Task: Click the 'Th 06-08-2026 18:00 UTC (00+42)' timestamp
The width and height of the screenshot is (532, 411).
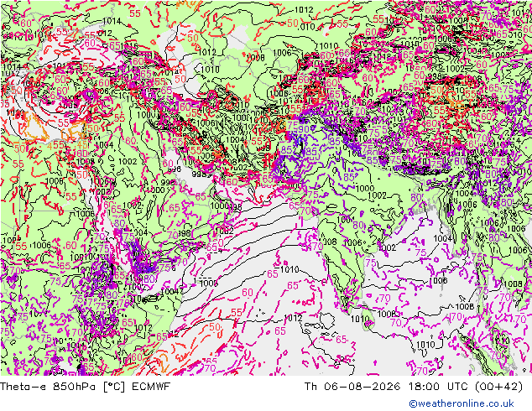Action: coord(413,386)
